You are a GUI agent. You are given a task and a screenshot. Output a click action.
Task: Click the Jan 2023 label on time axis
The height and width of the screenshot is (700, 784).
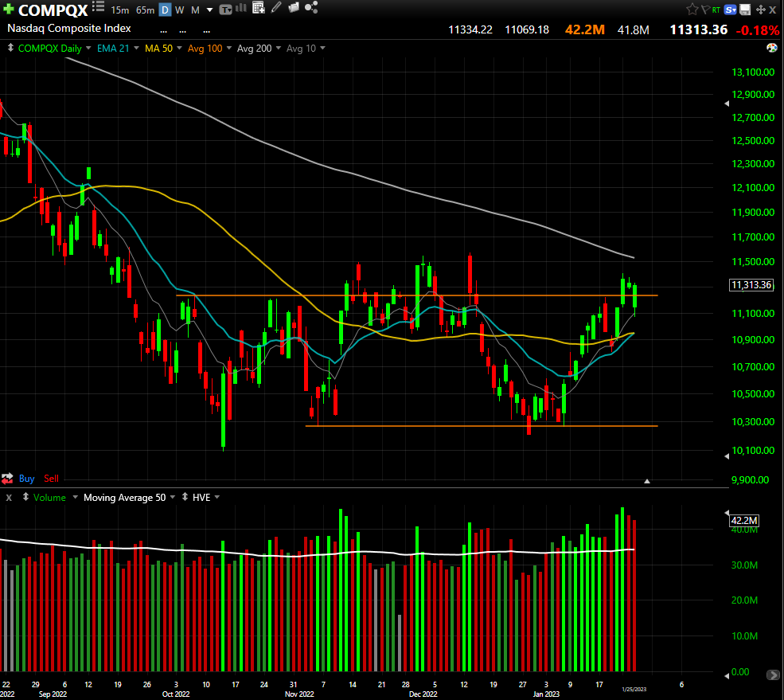click(x=546, y=694)
